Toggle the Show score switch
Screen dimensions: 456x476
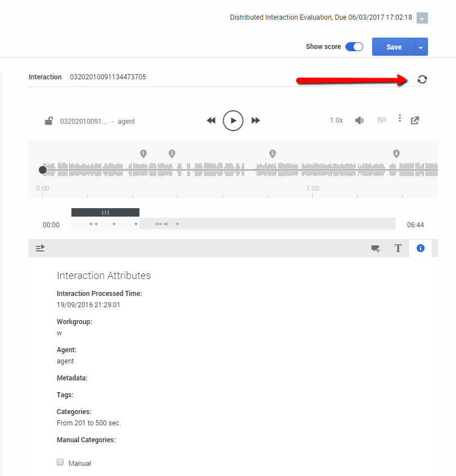point(354,47)
